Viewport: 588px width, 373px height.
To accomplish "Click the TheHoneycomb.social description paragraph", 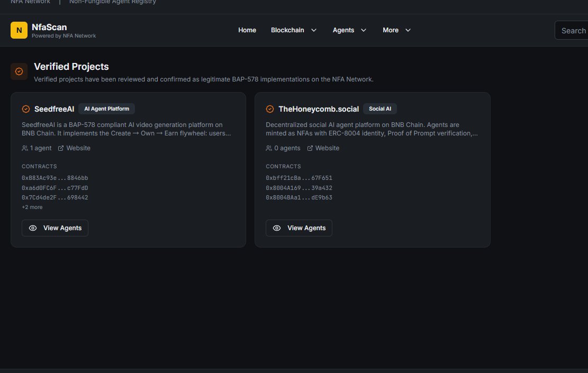I will pyautogui.click(x=372, y=129).
